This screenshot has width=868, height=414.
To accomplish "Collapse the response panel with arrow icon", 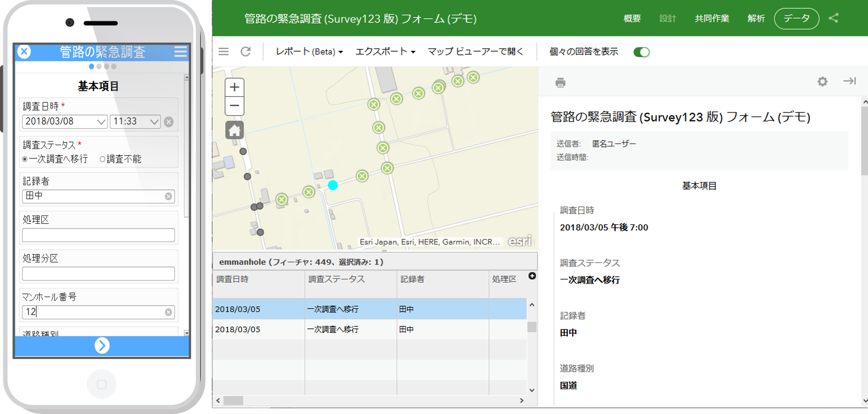I will 850,81.
